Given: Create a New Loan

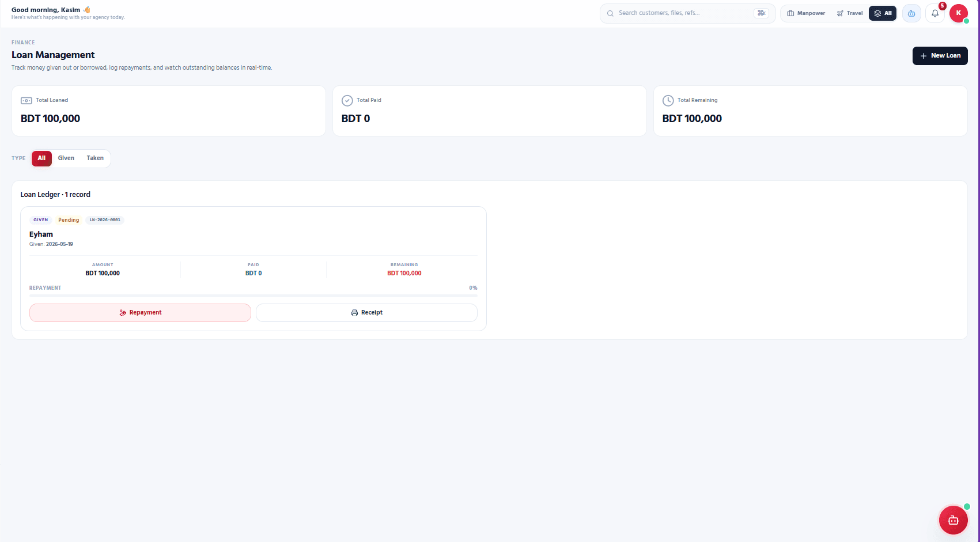Looking at the screenshot, I should (940, 56).
